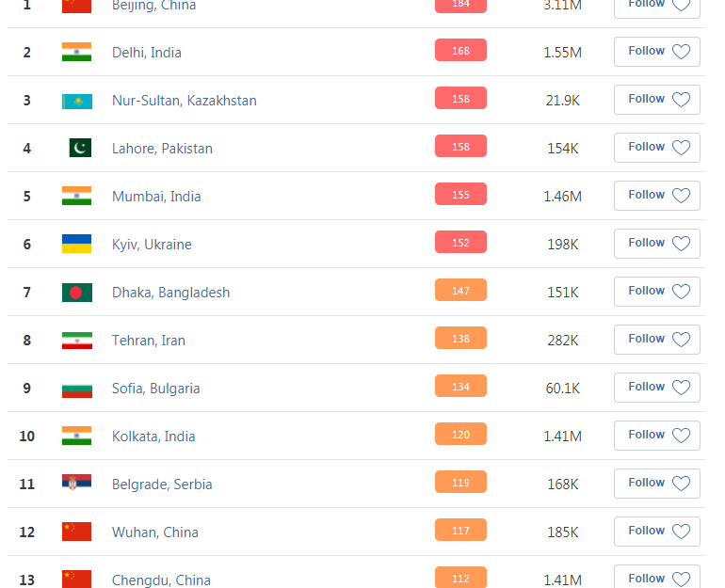This screenshot has width=725, height=588.
Task: Click the Pakistan flag next to Lahore
Action: 80,148
